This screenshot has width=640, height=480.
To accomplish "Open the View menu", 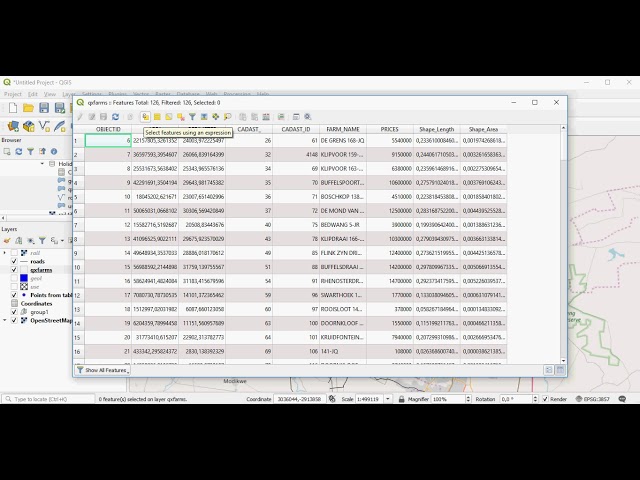I will click(50, 94).
